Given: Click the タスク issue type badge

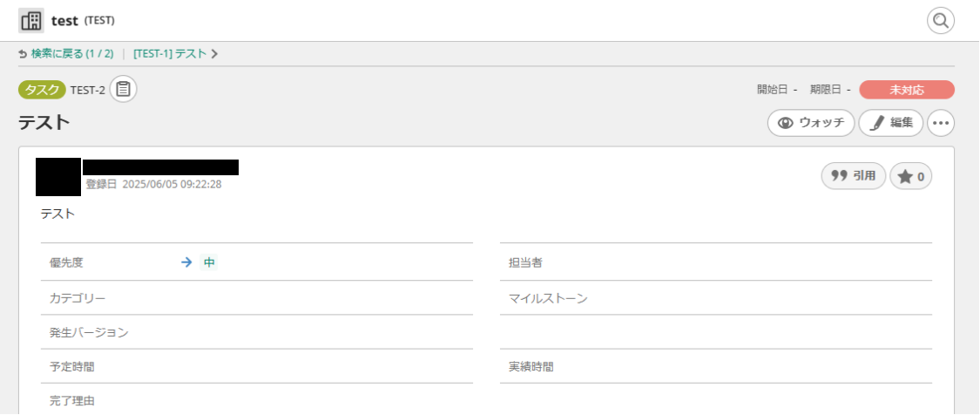Looking at the screenshot, I should point(42,90).
